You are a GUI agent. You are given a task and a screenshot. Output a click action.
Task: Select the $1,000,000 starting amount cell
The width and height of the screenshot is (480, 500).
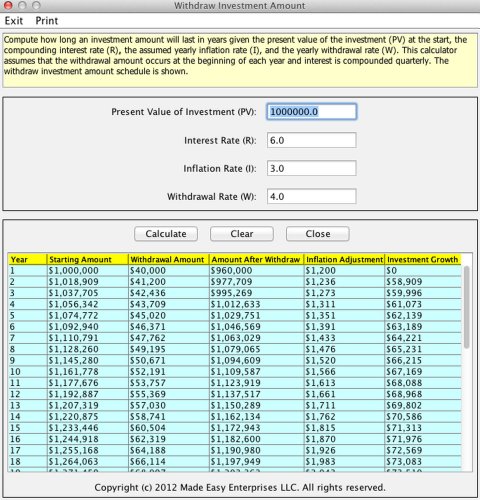(88, 270)
